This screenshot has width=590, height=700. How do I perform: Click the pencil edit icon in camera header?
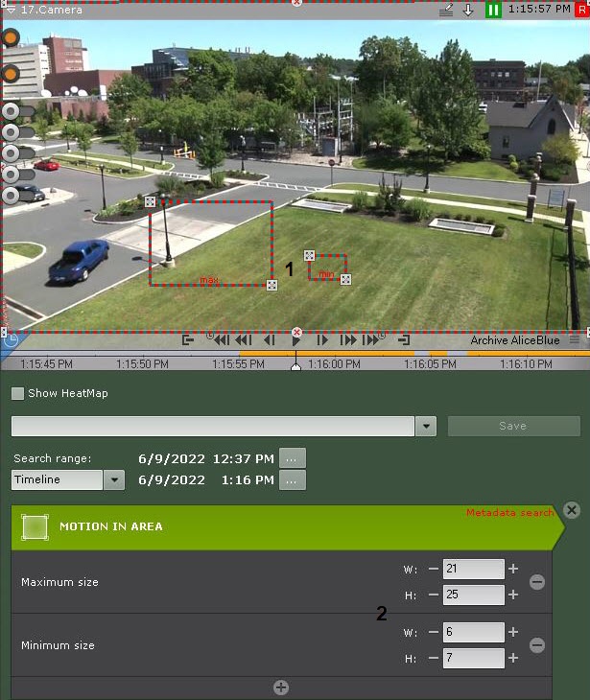coord(445,10)
